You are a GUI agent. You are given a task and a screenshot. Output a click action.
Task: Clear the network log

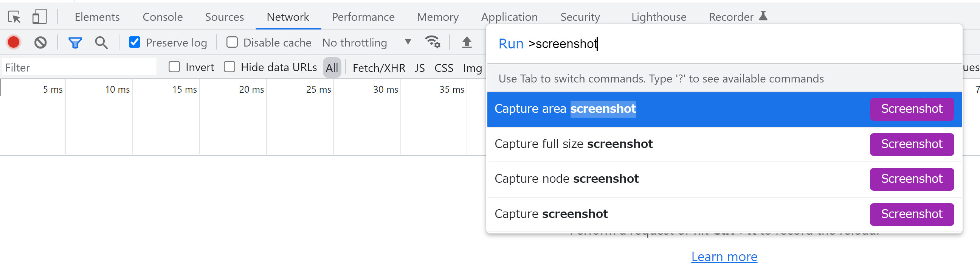pos(41,42)
